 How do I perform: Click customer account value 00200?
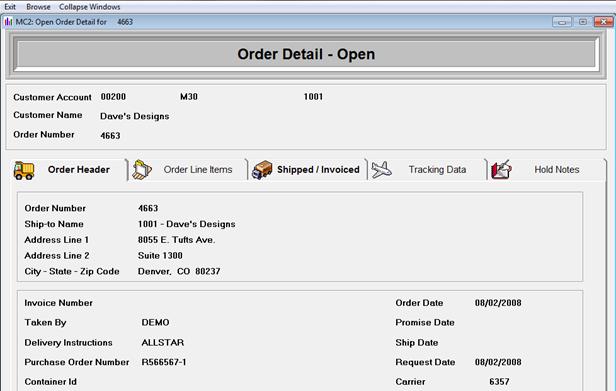113,97
